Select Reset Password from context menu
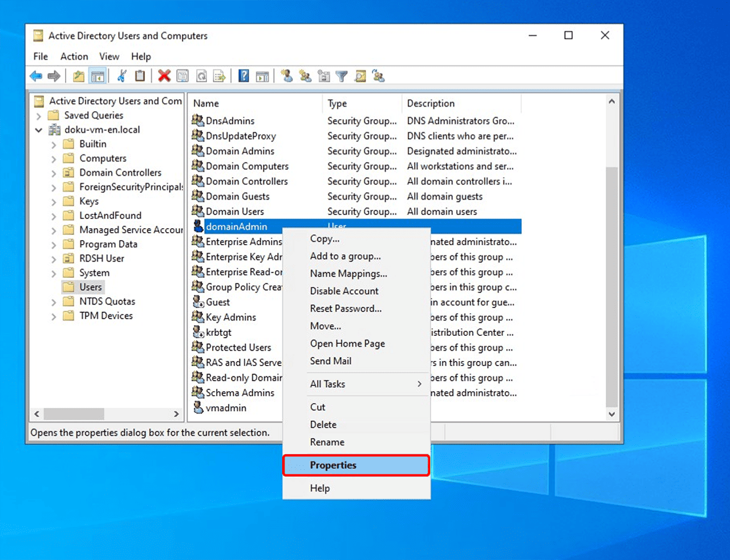The image size is (730, 560). coord(346,309)
